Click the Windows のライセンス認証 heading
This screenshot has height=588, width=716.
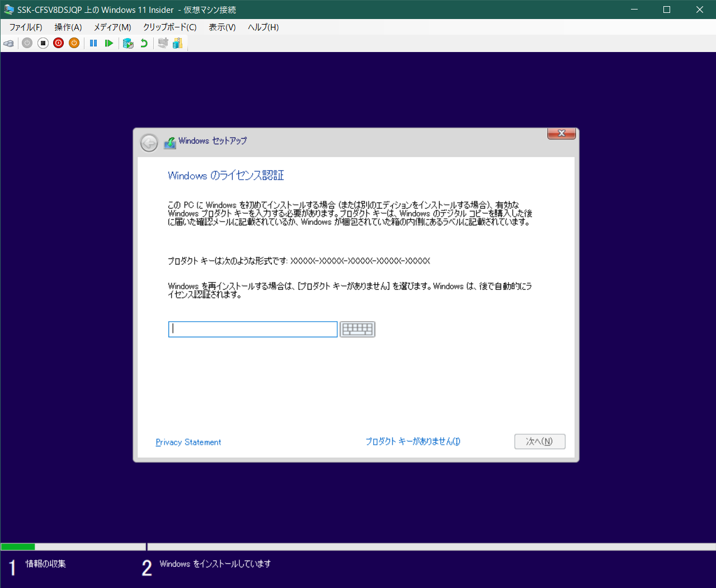click(x=226, y=176)
